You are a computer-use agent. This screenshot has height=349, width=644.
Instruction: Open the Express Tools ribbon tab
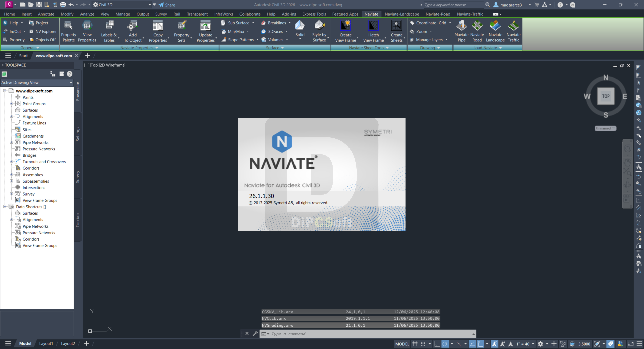click(314, 14)
